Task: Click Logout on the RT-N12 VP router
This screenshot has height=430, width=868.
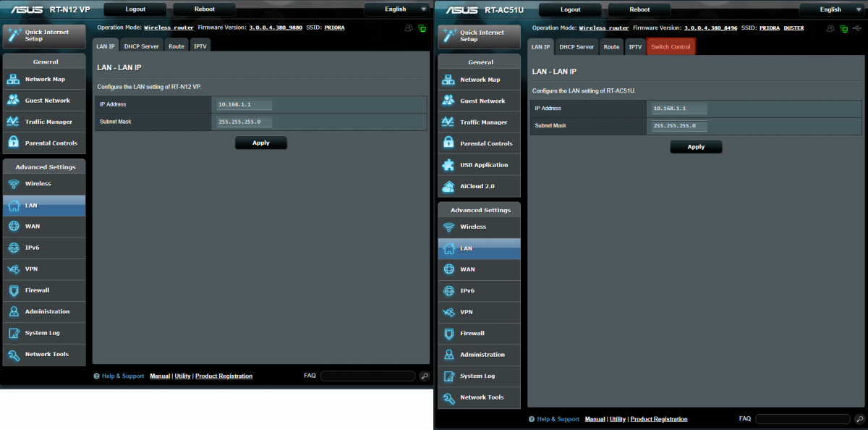Action: click(x=135, y=9)
